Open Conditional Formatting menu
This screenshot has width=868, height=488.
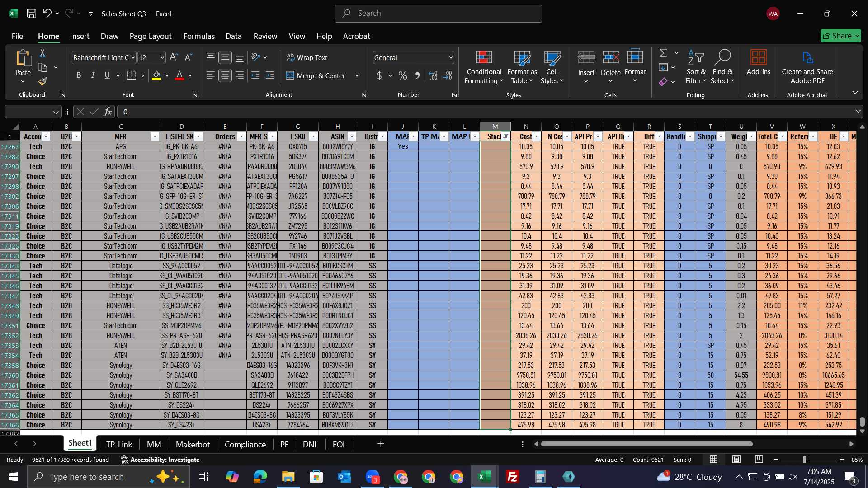coord(484,67)
